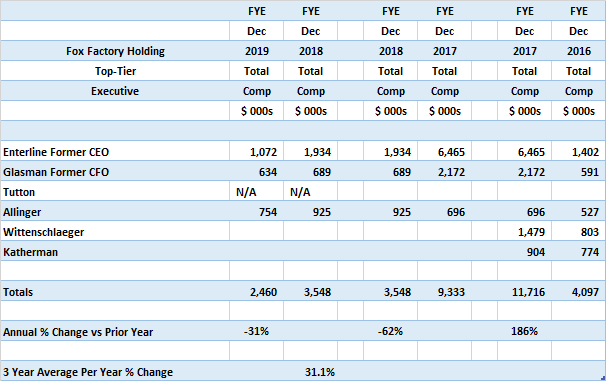
Task: Select the -62% annual change cell
Action: [390, 332]
